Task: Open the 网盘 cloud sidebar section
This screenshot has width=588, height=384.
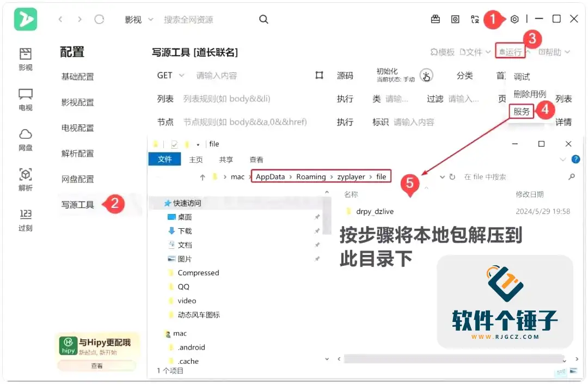Action: click(26, 140)
